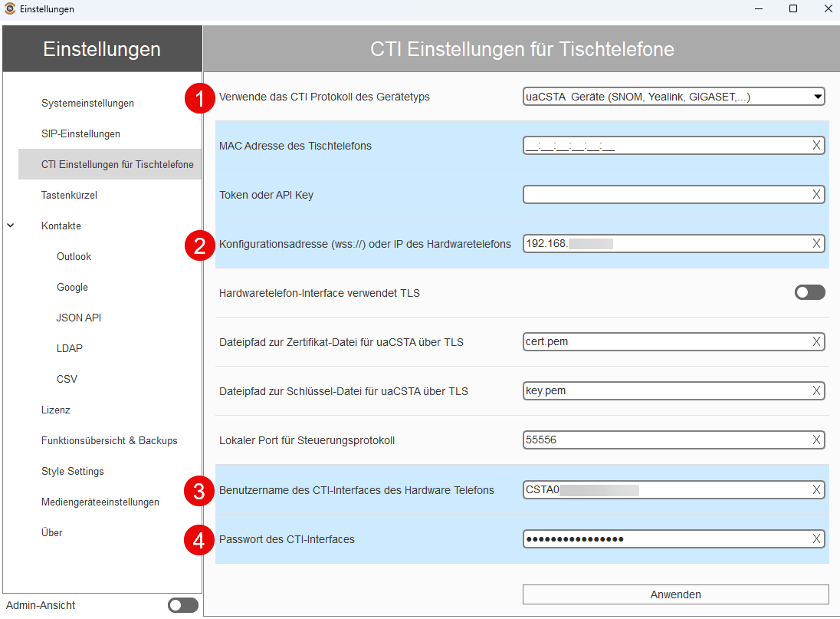This screenshot has width=840, height=619.
Task: Toggle the Admin-Ansicht switch
Action: [x=182, y=605]
